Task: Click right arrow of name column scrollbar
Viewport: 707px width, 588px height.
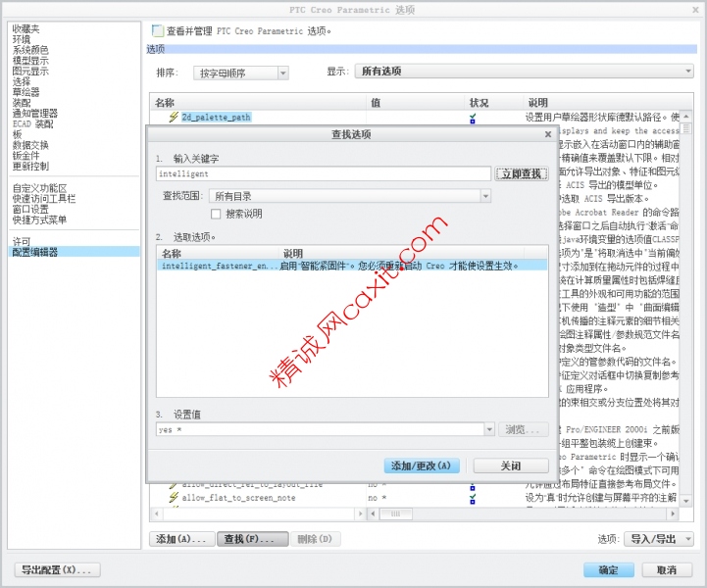Action: click(x=360, y=514)
